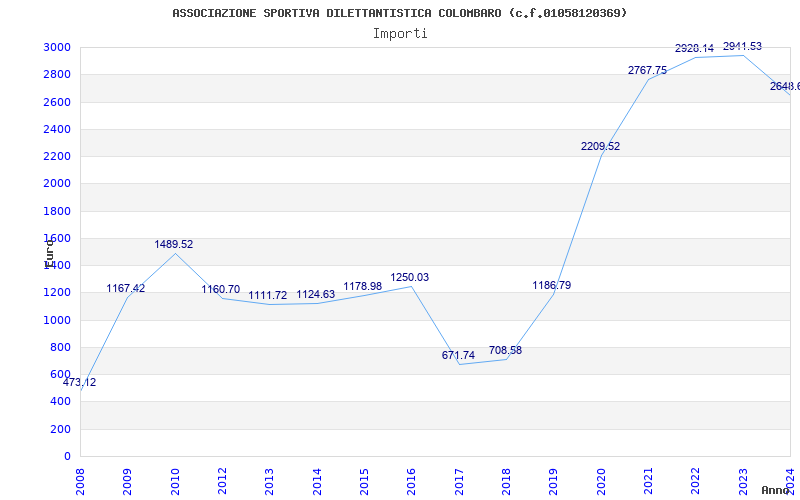Select the 708.58 data label
The width and height of the screenshot is (800, 500).
(x=506, y=351)
